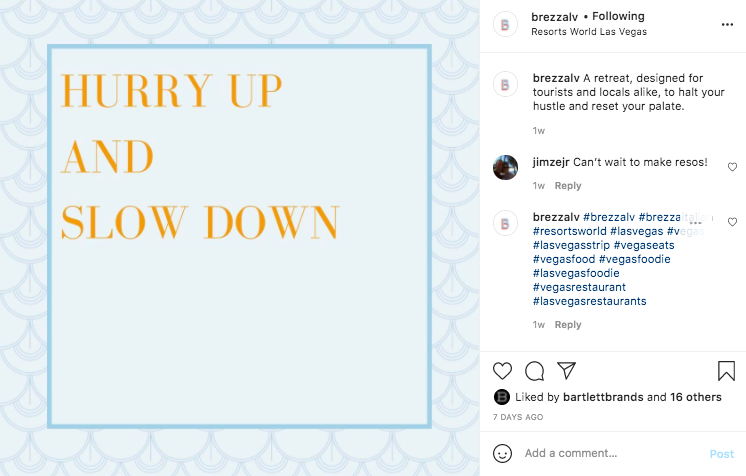Like jimzejr's comment with small heart
This screenshot has width=746, height=476.
pyautogui.click(x=732, y=167)
